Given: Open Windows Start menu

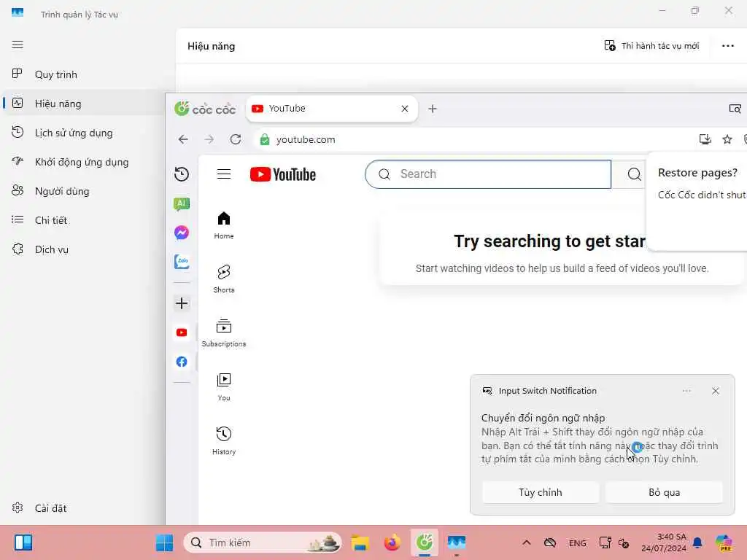Looking at the screenshot, I should 165,542.
